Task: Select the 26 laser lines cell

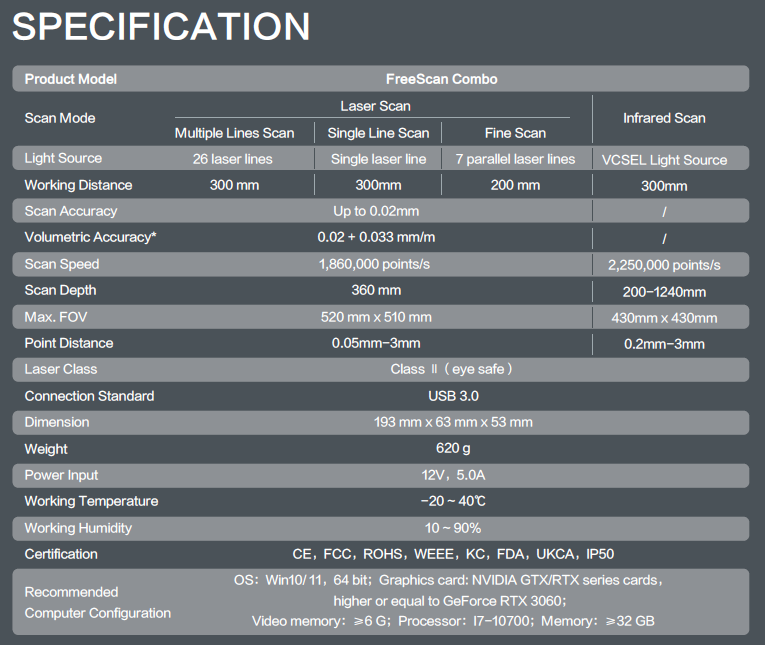Action: (233, 159)
